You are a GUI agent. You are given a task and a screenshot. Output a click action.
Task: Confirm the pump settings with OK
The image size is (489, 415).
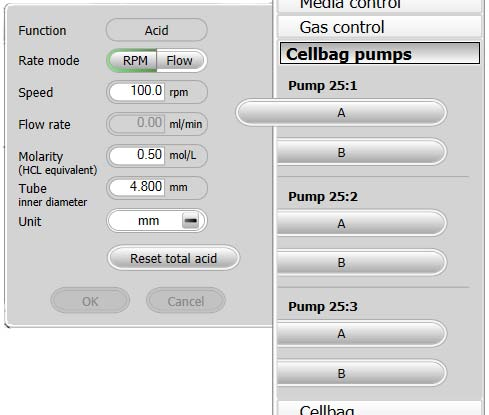90,301
